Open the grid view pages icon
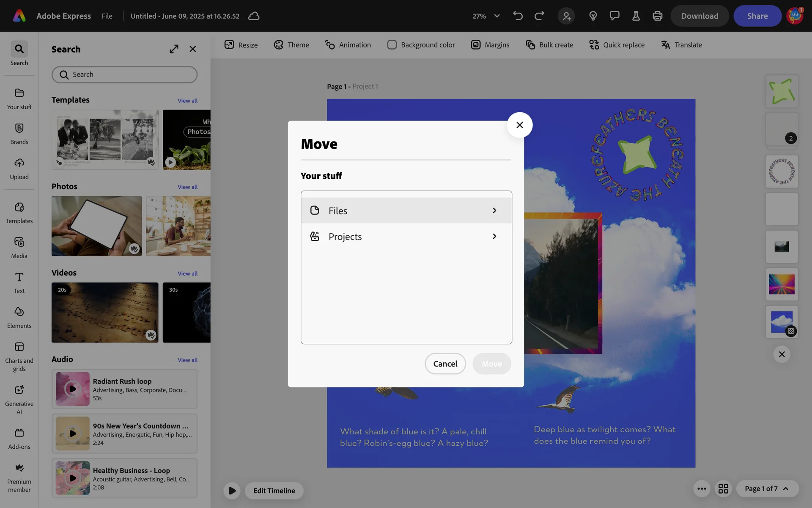812x508 pixels. tap(723, 489)
